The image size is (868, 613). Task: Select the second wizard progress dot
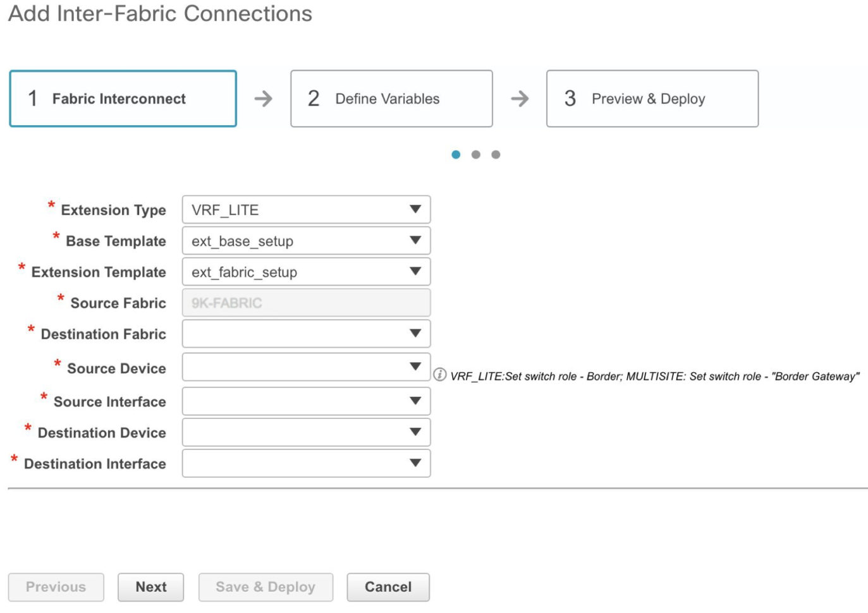coord(476,154)
